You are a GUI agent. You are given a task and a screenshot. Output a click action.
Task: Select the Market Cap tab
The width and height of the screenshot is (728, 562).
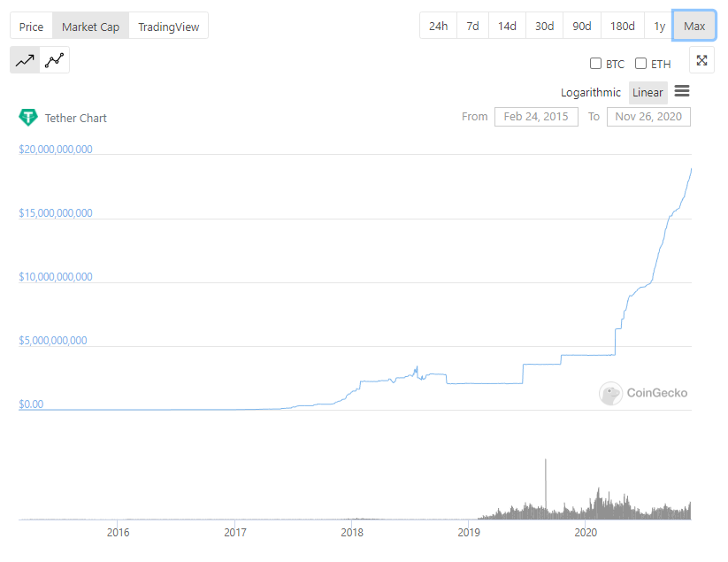90,26
